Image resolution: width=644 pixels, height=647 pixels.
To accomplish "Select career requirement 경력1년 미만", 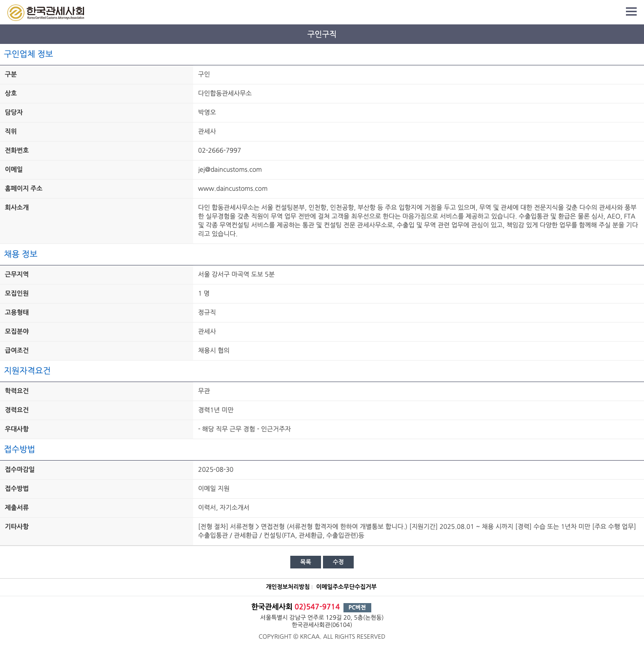I will click(216, 410).
